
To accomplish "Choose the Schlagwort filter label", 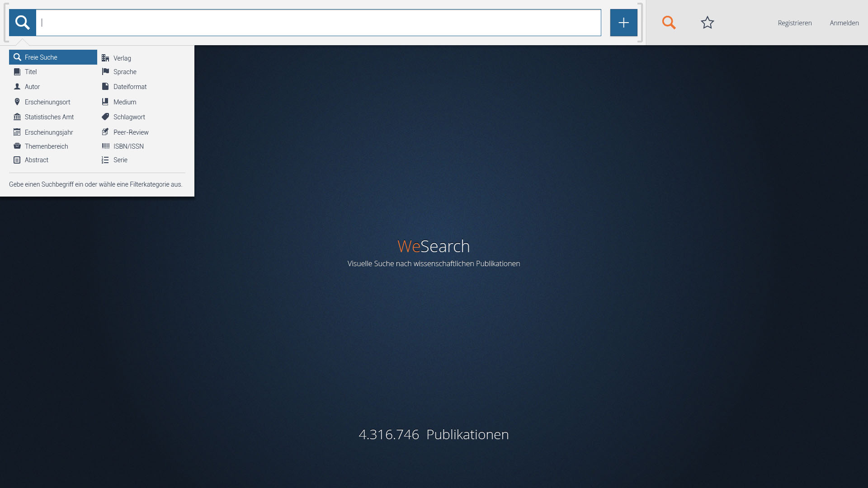I will 129,117.
